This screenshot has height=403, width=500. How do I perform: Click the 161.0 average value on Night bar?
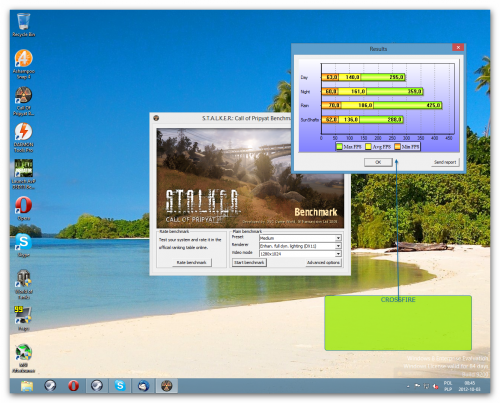(x=358, y=91)
